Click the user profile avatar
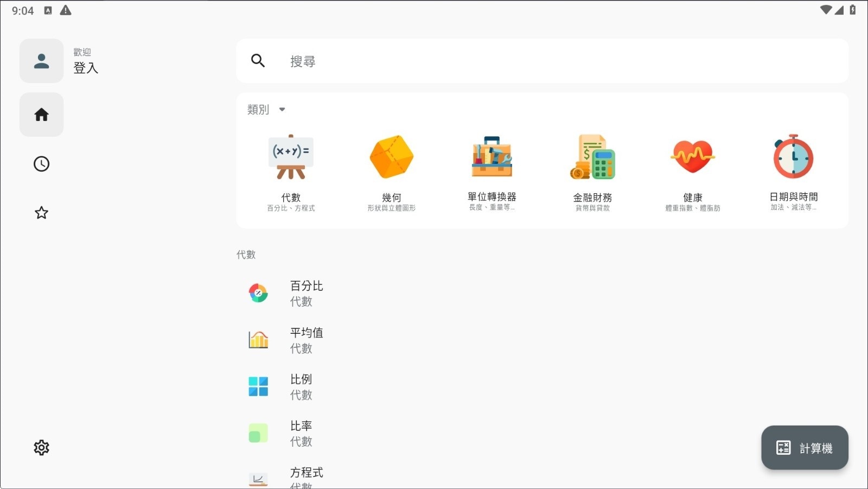Image resolution: width=868 pixels, height=489 pixels. (41, 61)
